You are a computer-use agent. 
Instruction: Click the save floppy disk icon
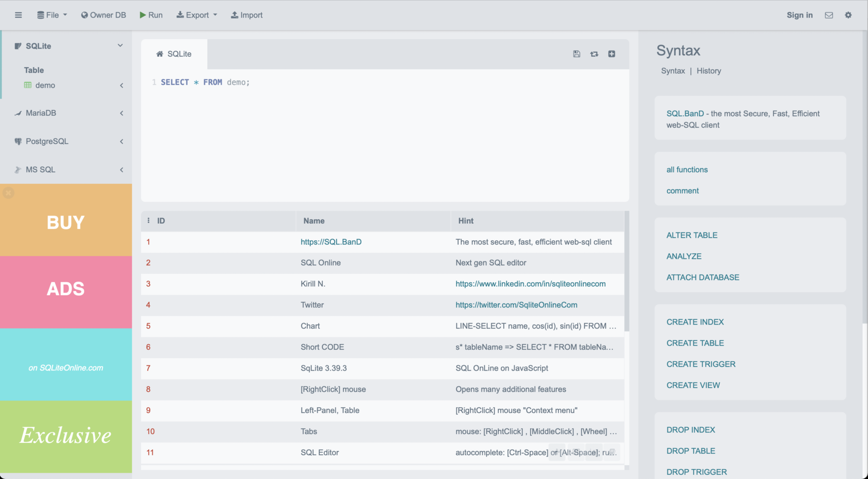coord(577,54)
